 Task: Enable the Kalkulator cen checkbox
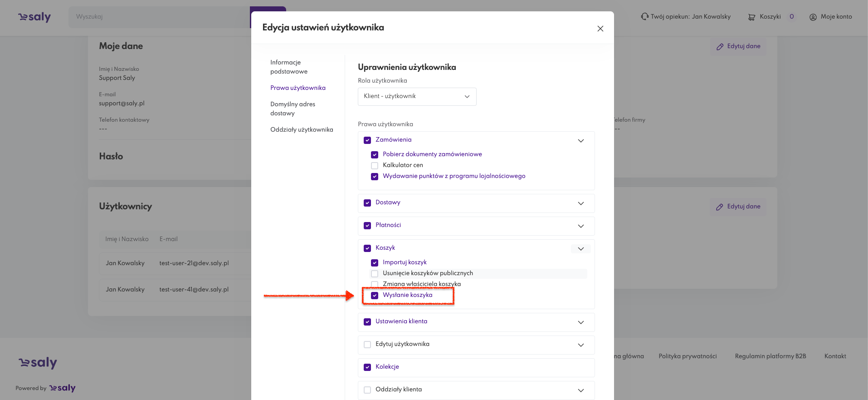point(375,166)
